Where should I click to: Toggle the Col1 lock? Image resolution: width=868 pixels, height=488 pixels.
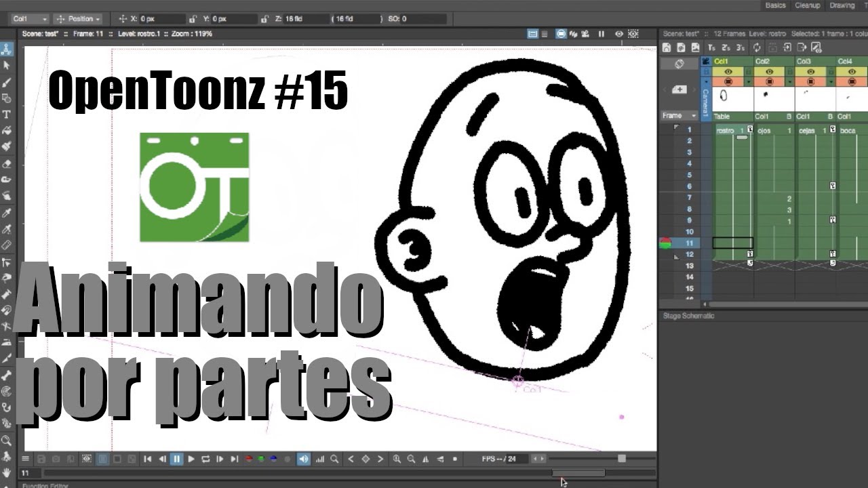[748, 71]
